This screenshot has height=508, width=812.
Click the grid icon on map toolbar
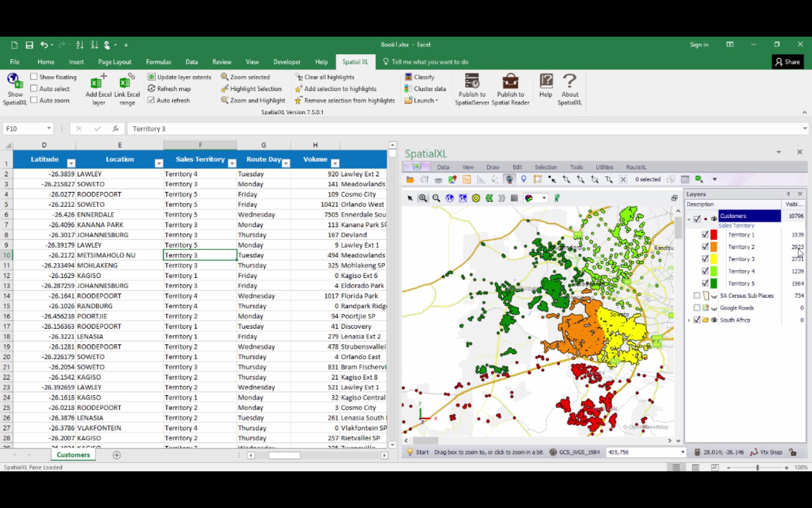(x=514, y=198)
